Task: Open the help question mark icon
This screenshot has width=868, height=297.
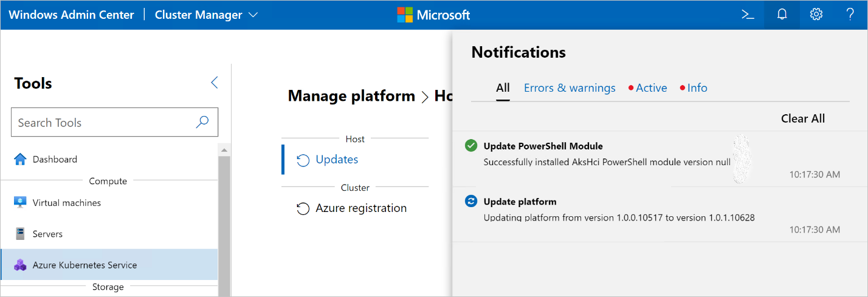Action: 850,15
